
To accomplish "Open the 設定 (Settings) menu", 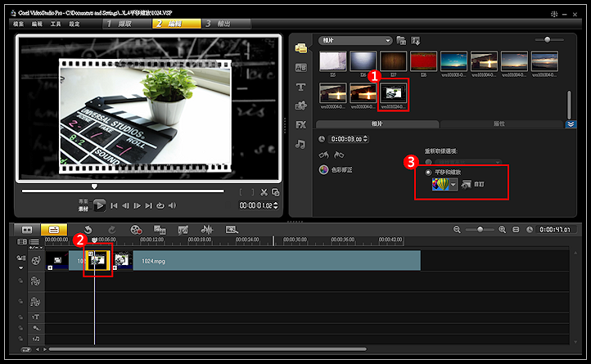I will (74, 24).
